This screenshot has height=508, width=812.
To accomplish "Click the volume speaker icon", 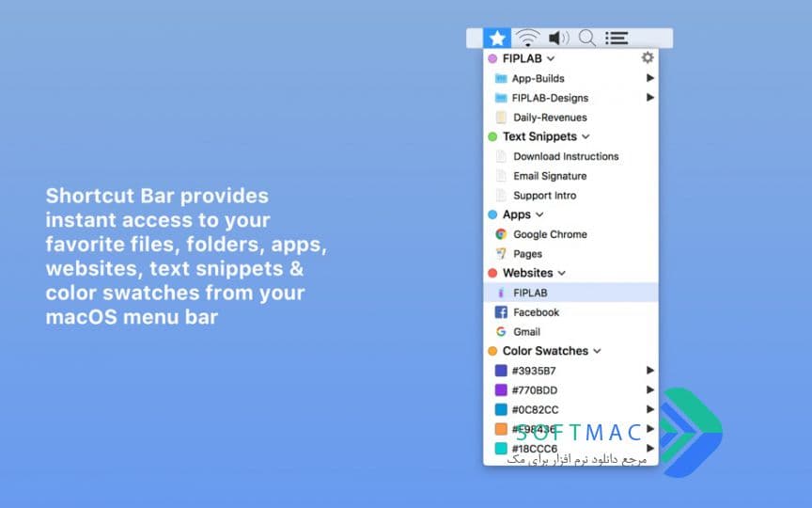I will [558, 38].
